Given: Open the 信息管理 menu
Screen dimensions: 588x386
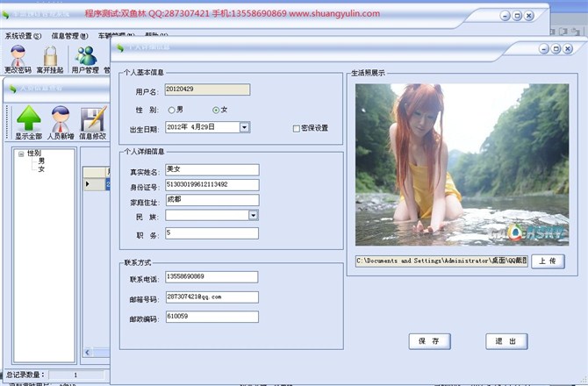Looking at the screenshot, I should click(69, 36).
